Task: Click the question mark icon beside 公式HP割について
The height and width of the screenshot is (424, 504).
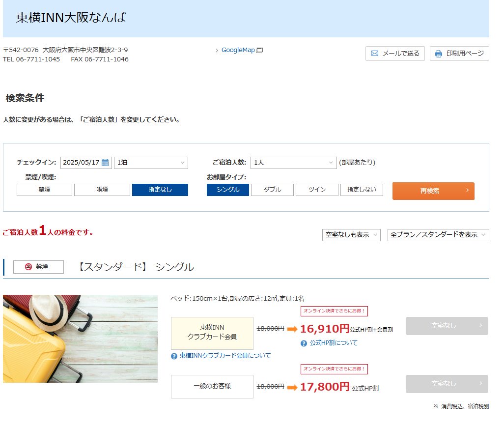Action: (x=304, y=343)
